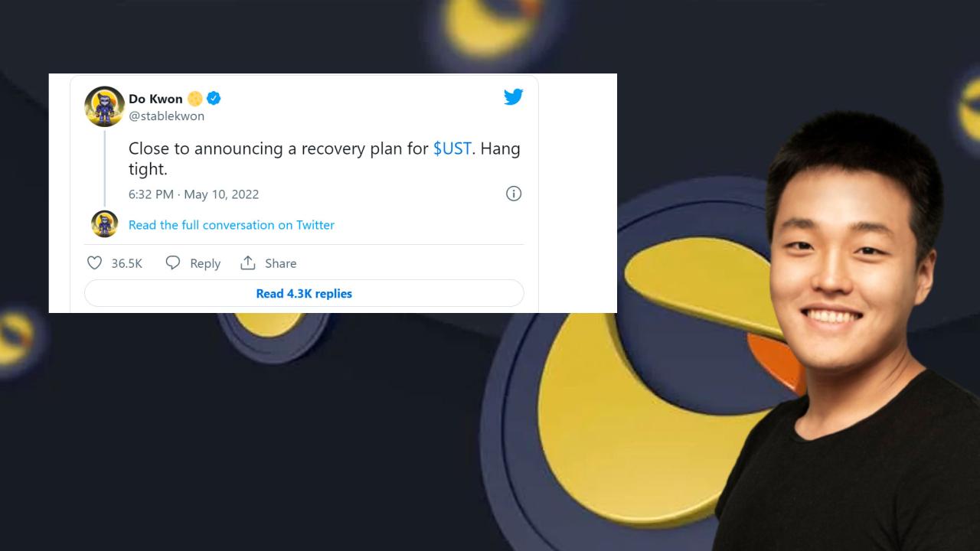Viewport: 980px width, 551px height.
Task: Open Read 4.3K replies button
Action: tap(304, 293)
